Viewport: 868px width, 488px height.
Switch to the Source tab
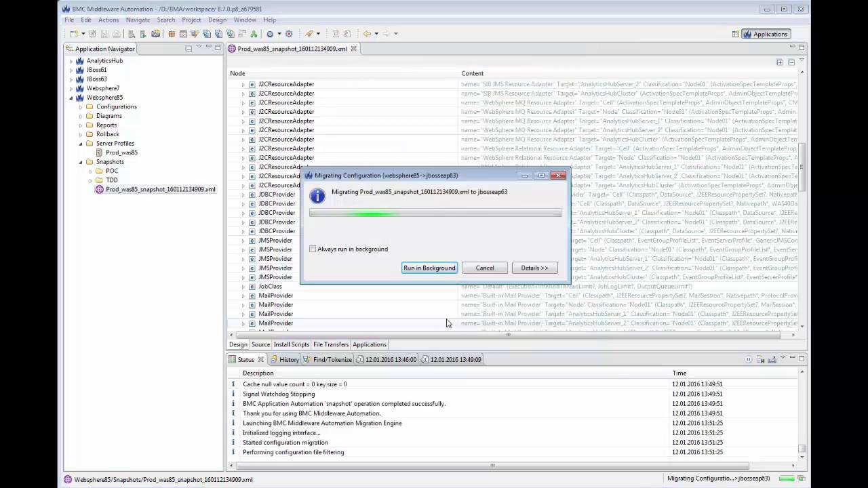260,344
